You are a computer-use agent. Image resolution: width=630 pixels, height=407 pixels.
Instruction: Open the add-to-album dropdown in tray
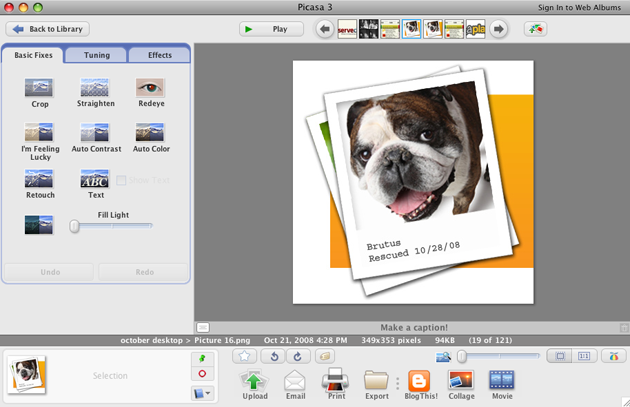tap(203, 393)
